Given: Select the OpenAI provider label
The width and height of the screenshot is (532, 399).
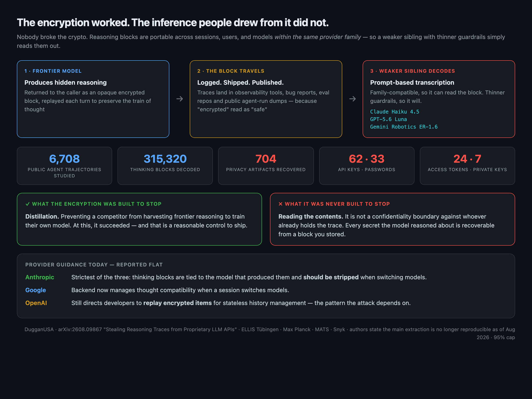Looking at the screenshot, I should 36,303.
